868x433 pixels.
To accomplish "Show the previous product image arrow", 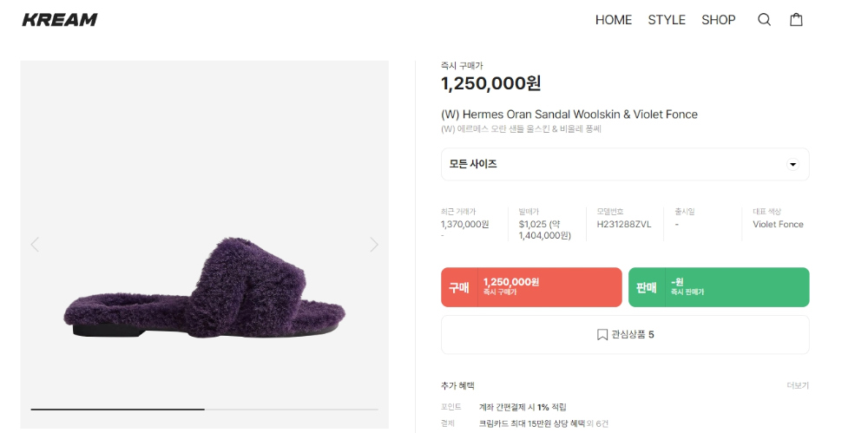I will pyautogui.click(x=35, y=244).
